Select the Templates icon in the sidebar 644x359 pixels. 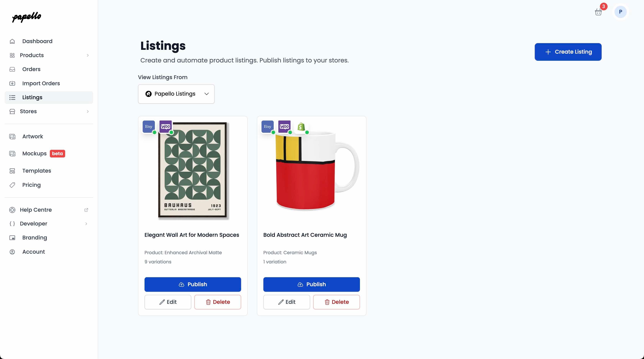coord(12,171)
